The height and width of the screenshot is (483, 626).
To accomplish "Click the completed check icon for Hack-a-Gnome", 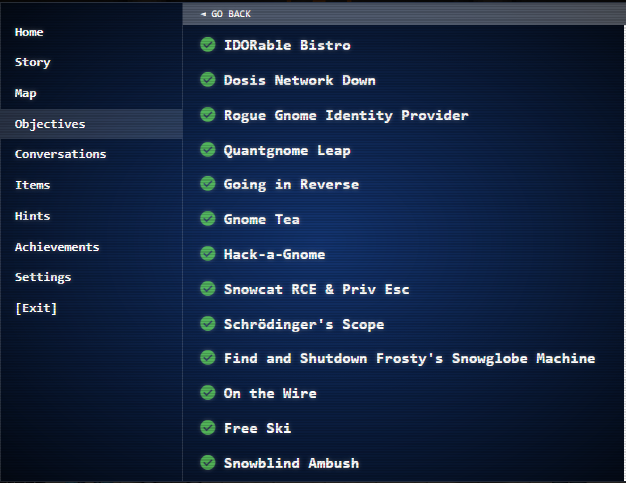I will pyautogui.click(x=208, y=254).
